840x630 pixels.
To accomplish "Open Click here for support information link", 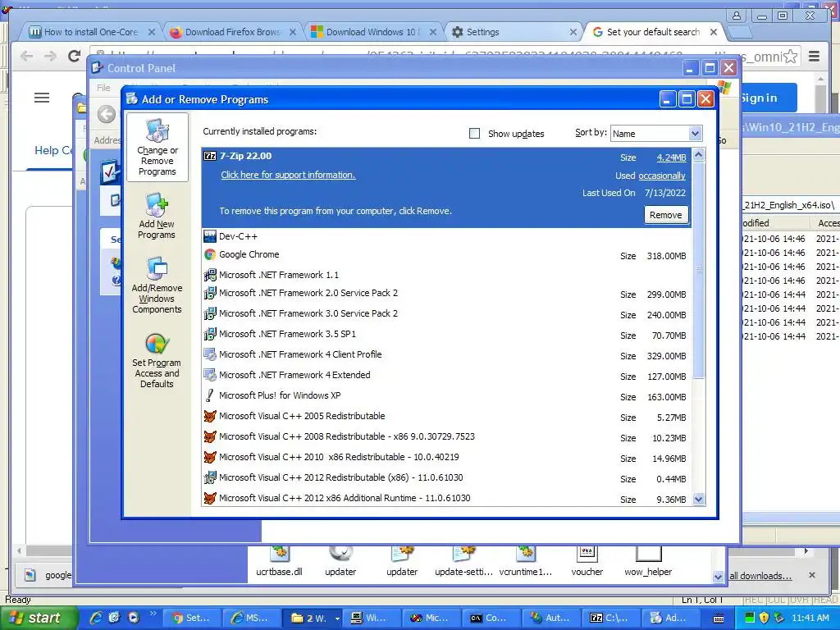I will click(x=288, y=175).
